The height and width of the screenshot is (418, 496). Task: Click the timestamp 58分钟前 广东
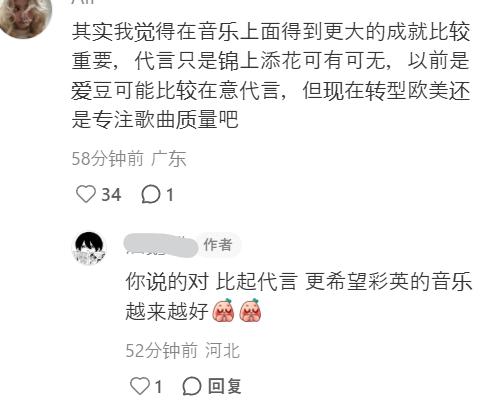129,158
